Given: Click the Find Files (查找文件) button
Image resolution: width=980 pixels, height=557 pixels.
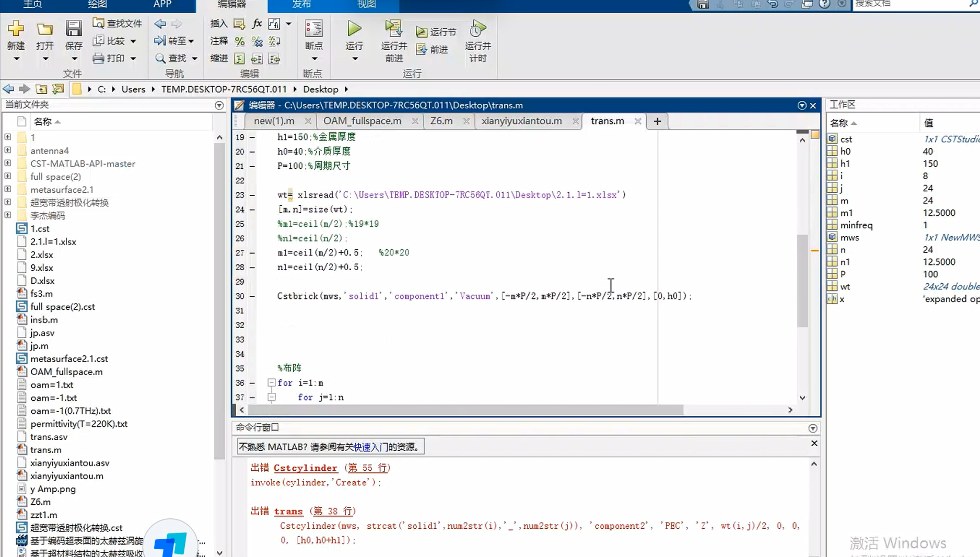Looking at the screenshot, I should pos(118,24).
